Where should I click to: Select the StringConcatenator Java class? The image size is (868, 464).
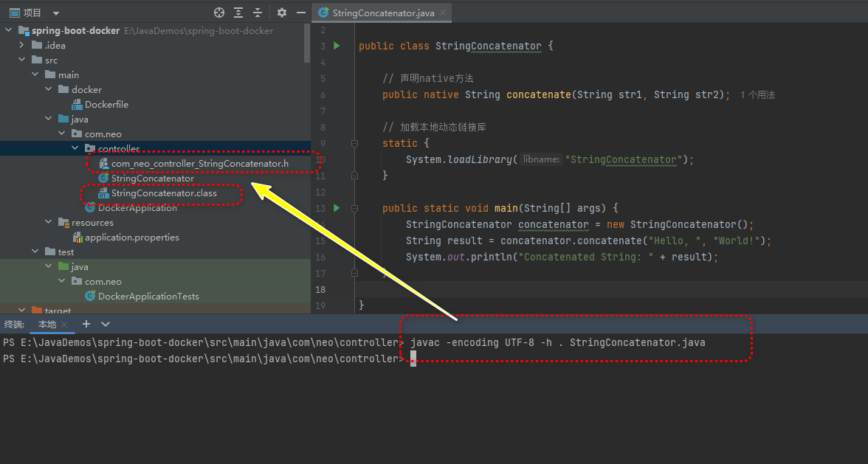tap(152, 178)
